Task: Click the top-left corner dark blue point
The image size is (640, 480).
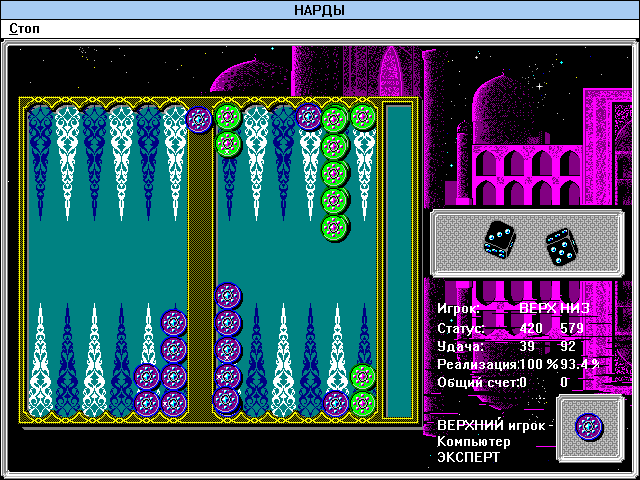Action: click(x=40, y=163)
